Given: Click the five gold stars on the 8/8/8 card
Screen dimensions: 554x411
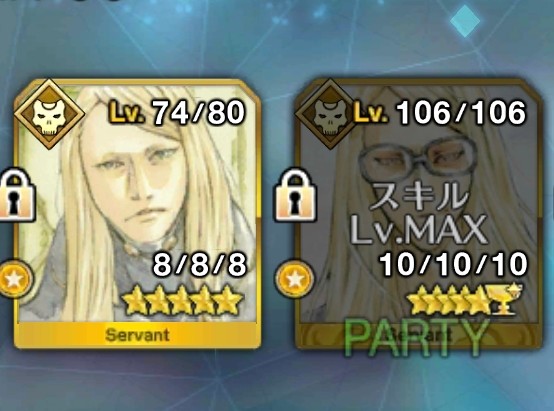Looking at the screenshot, I should tap(182, 300).
